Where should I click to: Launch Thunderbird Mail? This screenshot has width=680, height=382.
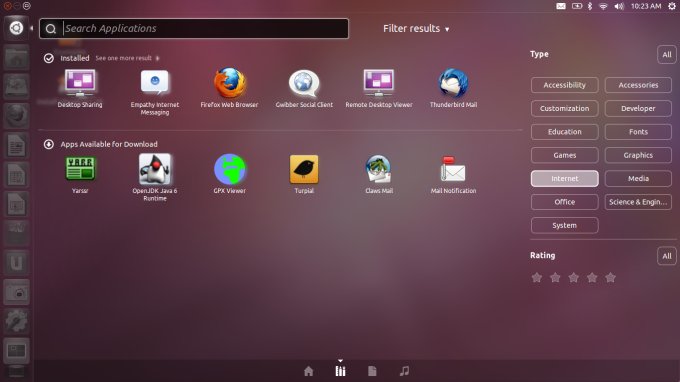[x=453, y=88]
